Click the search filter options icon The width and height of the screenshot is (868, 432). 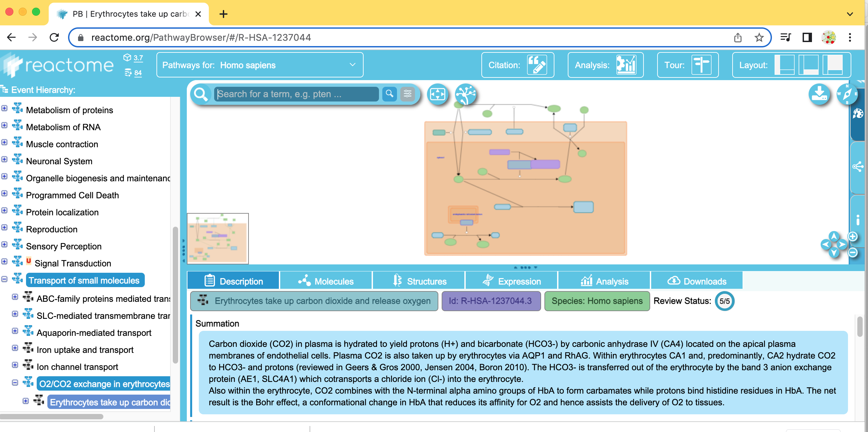tap(407, 94)
